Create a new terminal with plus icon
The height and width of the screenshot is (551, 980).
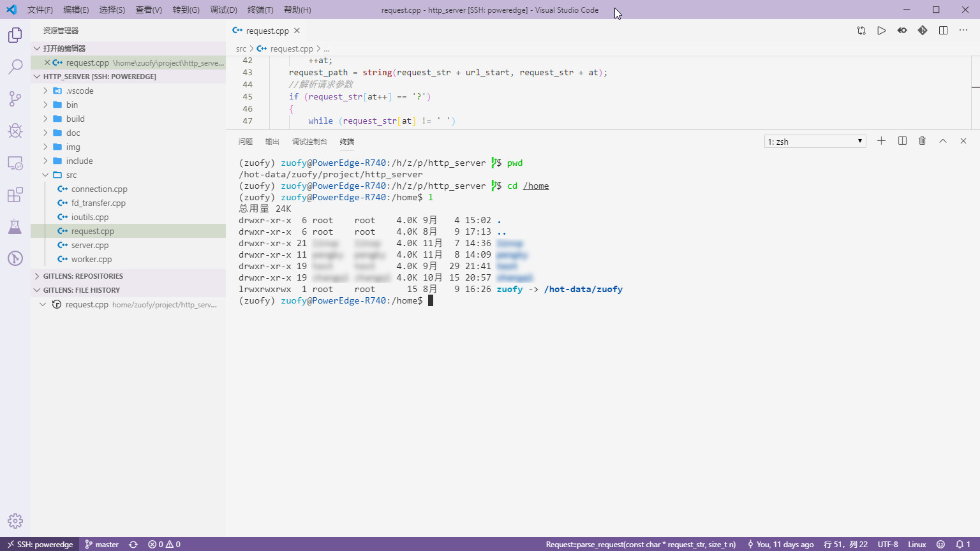point(881,141)
